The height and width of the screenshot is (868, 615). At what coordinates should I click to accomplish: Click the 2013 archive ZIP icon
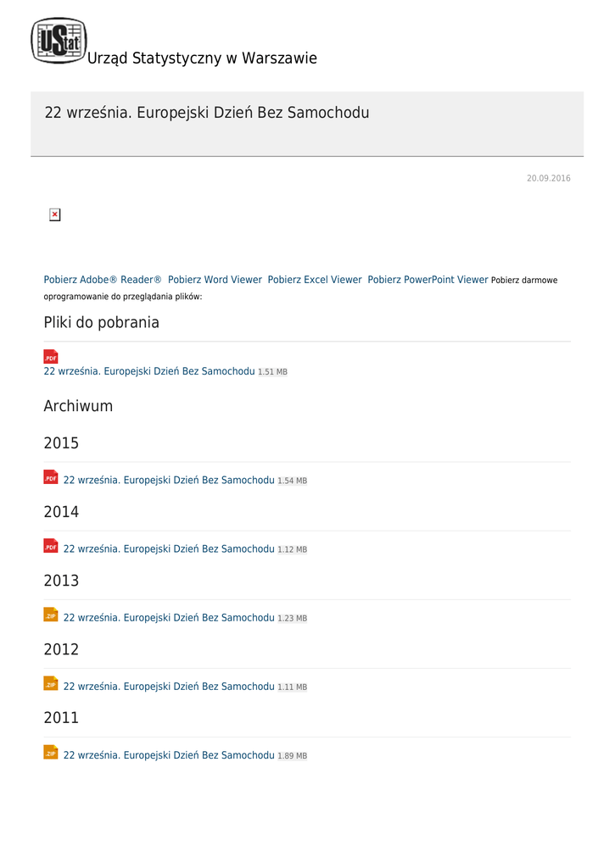(51, 615)
